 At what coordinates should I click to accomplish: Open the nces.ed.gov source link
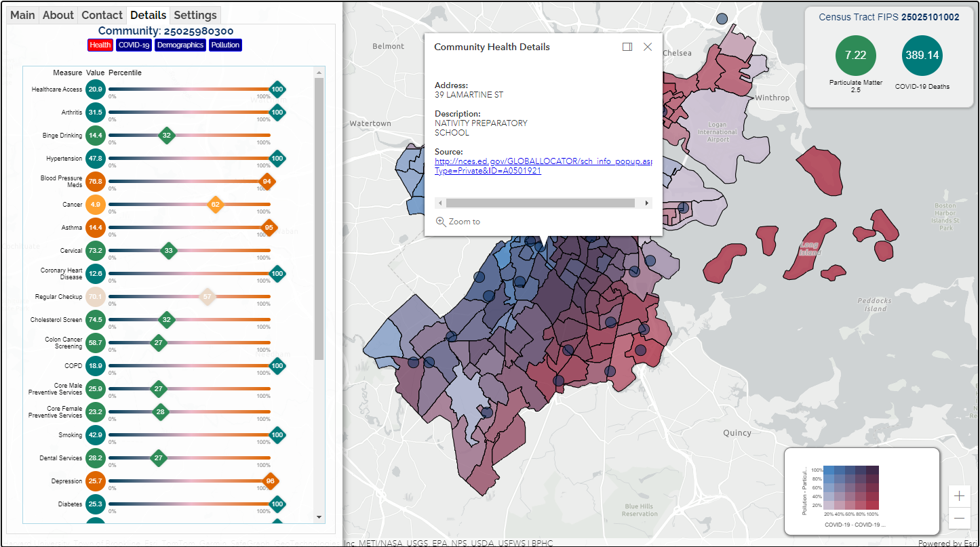543,161
